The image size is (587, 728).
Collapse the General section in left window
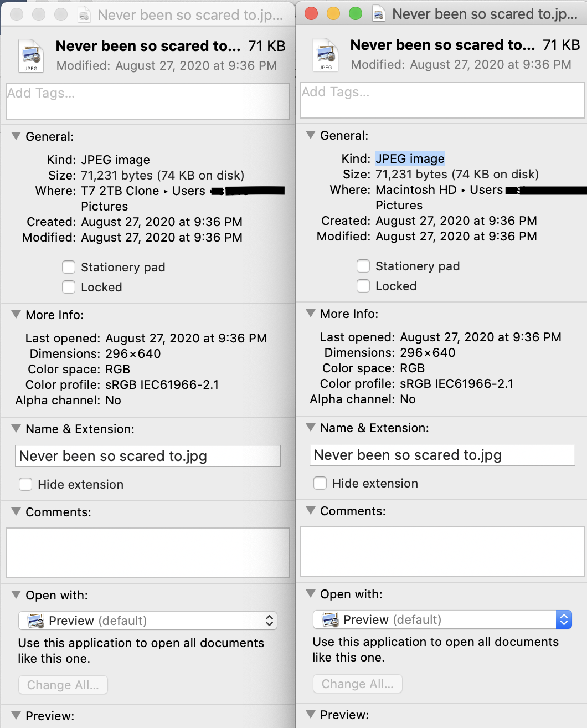(16, 136)
